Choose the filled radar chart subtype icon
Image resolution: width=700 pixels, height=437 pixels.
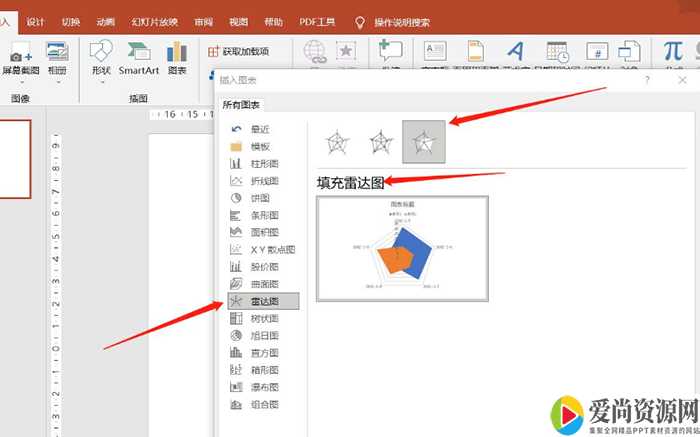[x=424, y=141]
